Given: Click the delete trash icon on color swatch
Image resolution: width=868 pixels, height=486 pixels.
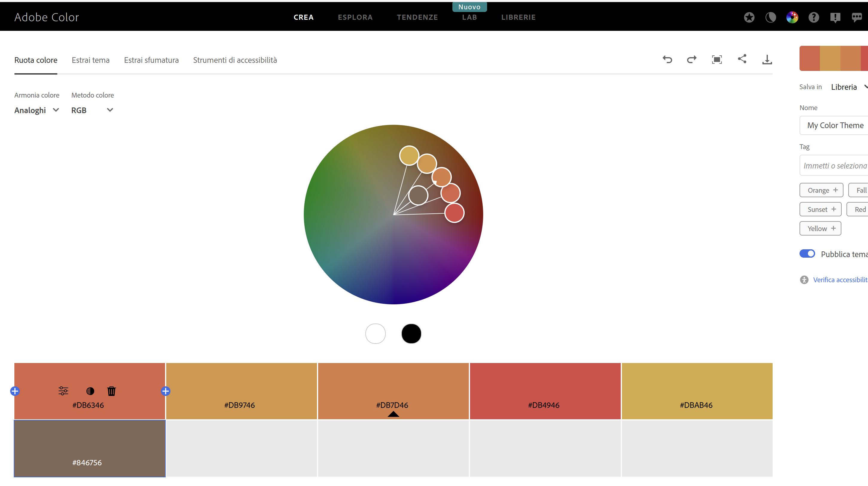Looking at the screenshot, I should [x=110, y=391].
